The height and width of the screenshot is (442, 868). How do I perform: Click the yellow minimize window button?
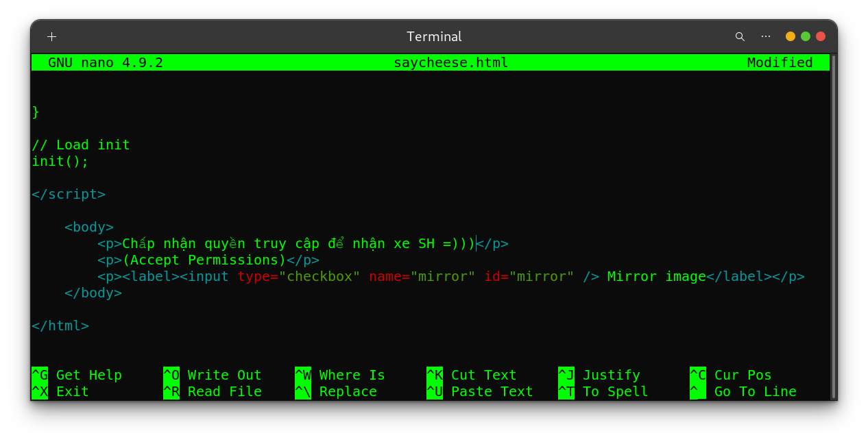(791, 36)
